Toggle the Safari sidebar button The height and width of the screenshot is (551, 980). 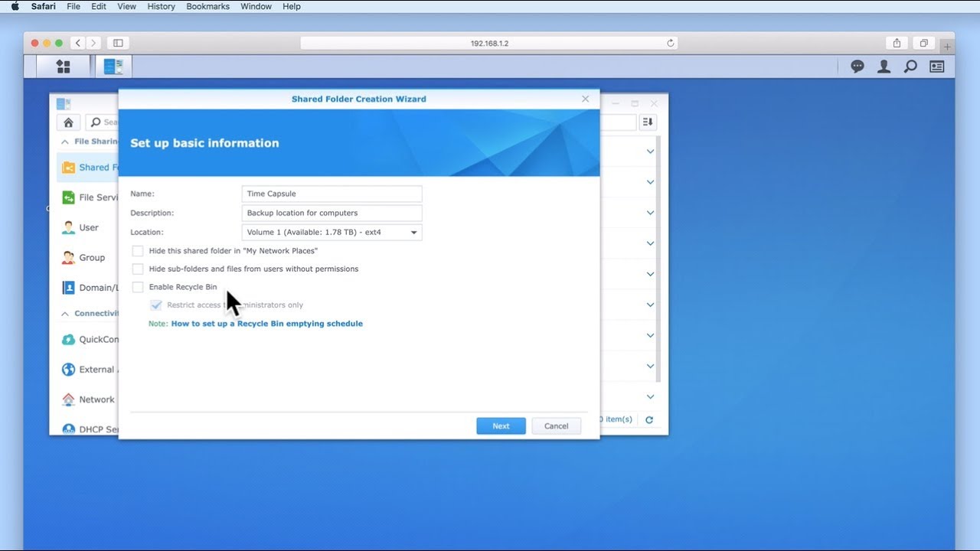coord(118,43)
